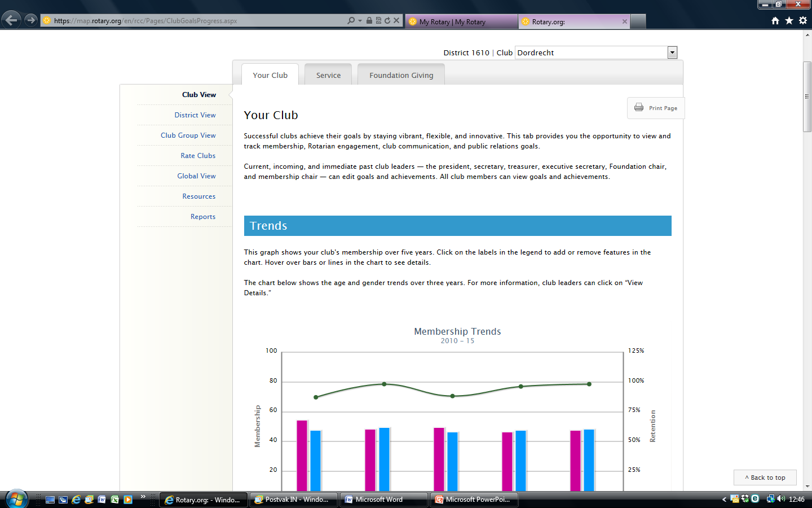This screenshot has width=812, height=508.
Task: Click scrollbar down arrow at bottom right
Action: pos(807,487)
